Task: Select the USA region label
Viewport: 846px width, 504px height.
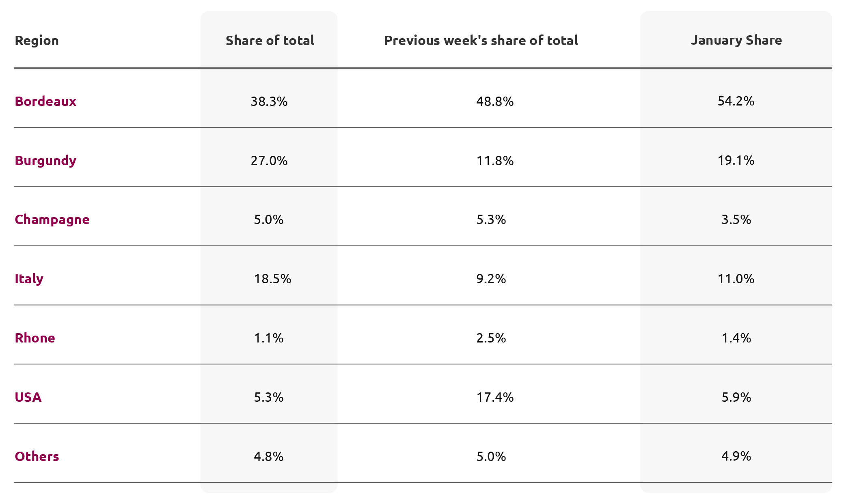Action: (x=28, y=397)
